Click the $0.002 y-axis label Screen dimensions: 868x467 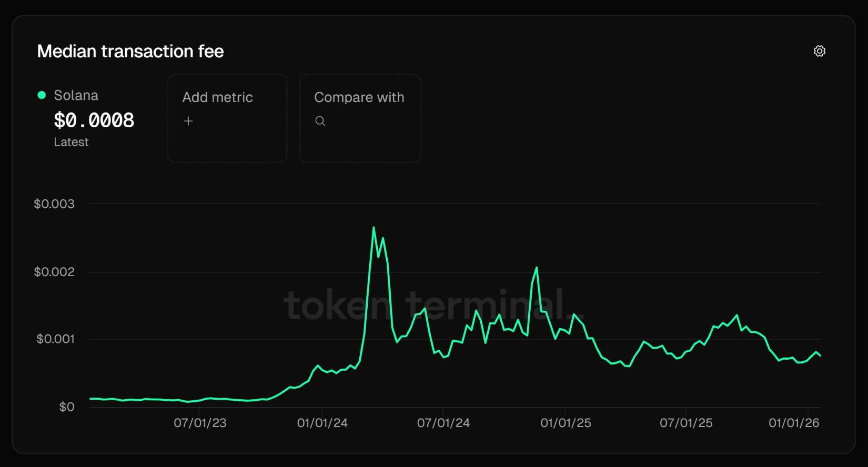pyautogui.click(x=54, y=271)
